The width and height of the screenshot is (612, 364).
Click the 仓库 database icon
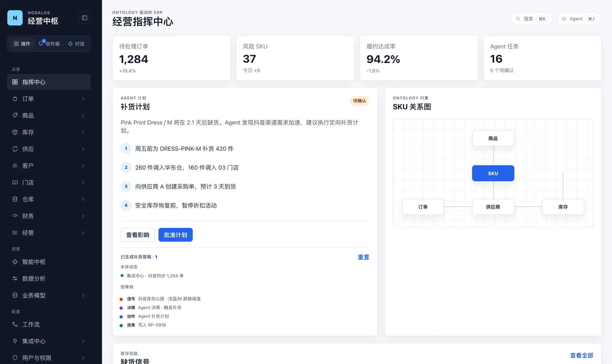(15, 199)
